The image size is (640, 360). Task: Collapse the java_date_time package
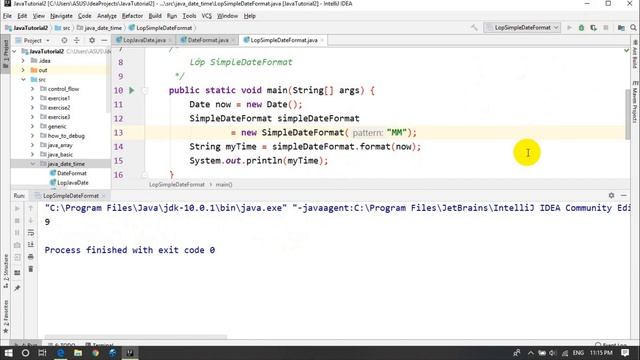[32, 164]
